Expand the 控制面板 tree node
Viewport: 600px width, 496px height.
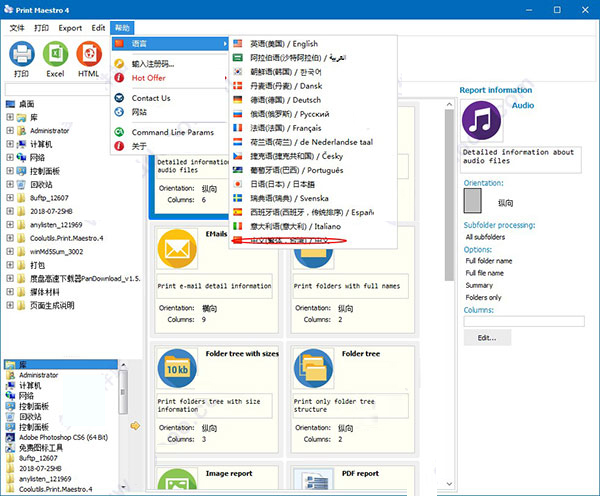[x=10, y=171]
